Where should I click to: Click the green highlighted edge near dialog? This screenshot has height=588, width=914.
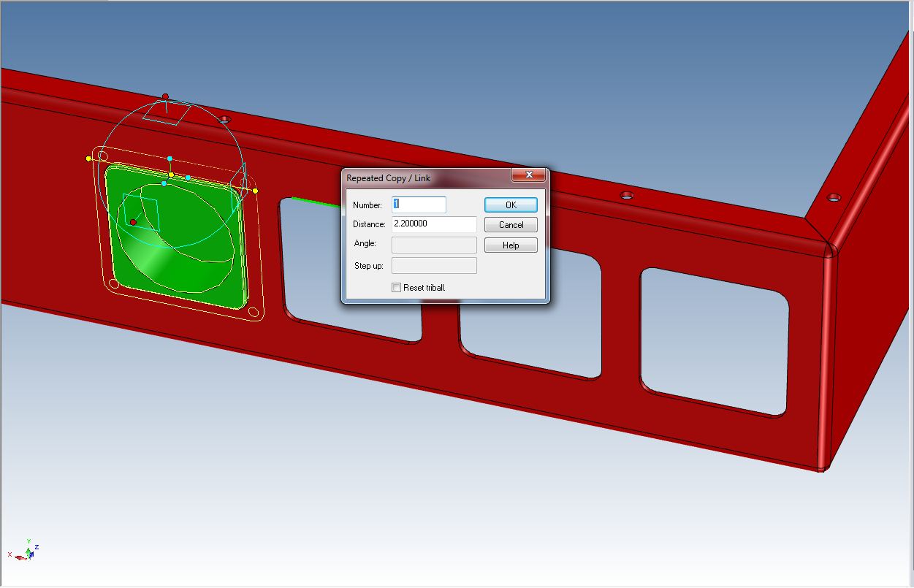pyautogui.click(x=314, y=201)
